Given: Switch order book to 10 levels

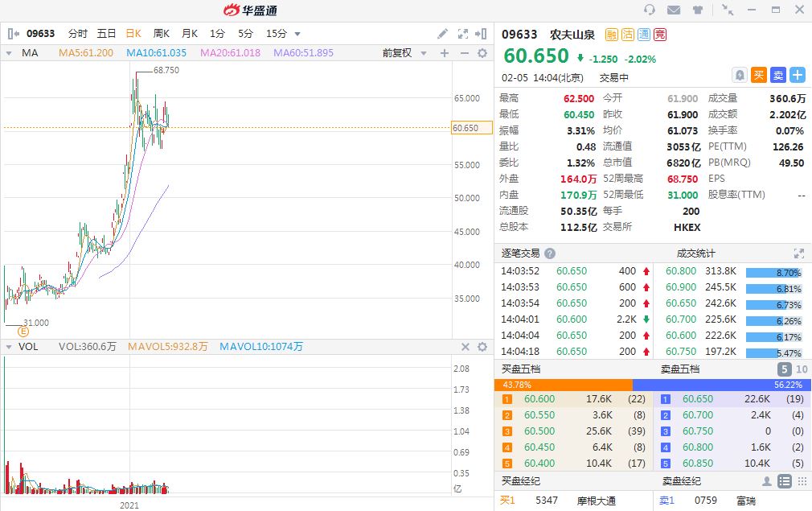Looking at the screenshot, I should pyautogui.click(x=801, y=369).
